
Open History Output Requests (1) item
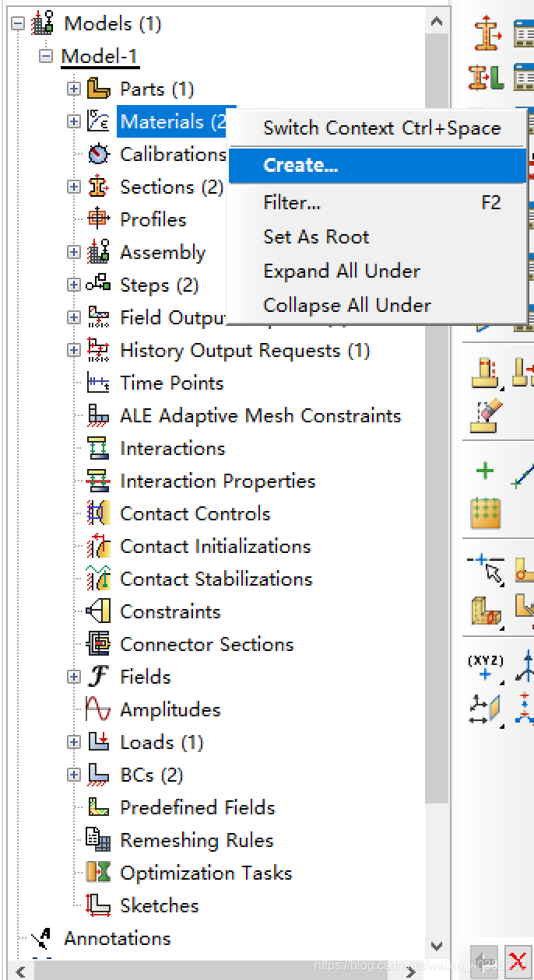pos(244,350)
